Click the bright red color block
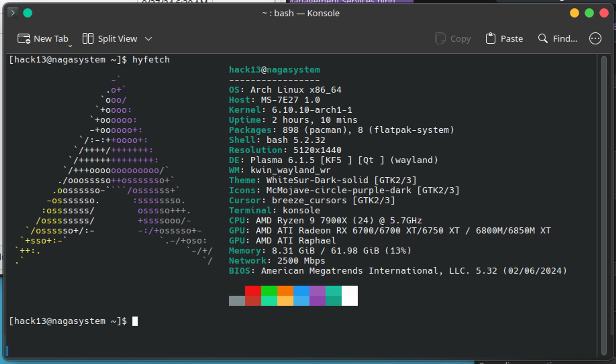The width and height of the screenshot is (616, 364). pos(253,290)
